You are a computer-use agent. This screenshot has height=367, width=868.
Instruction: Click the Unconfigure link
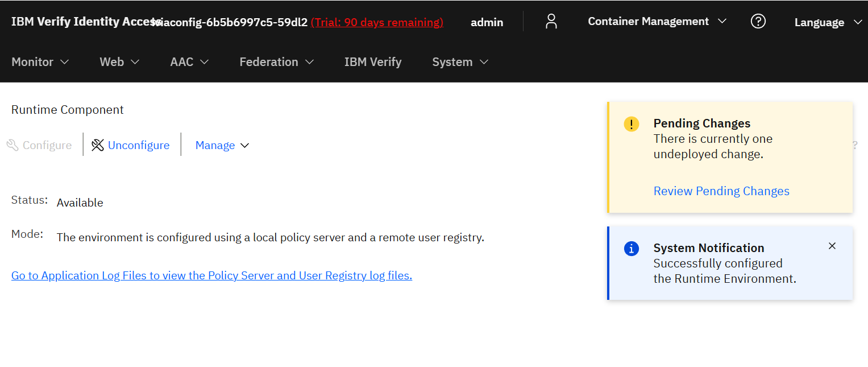tap(139, 145)
